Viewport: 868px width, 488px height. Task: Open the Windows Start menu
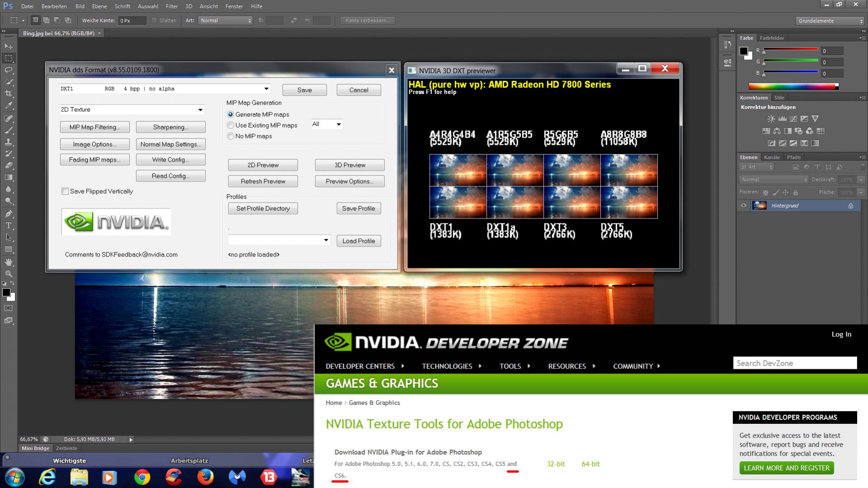[14, 477]
